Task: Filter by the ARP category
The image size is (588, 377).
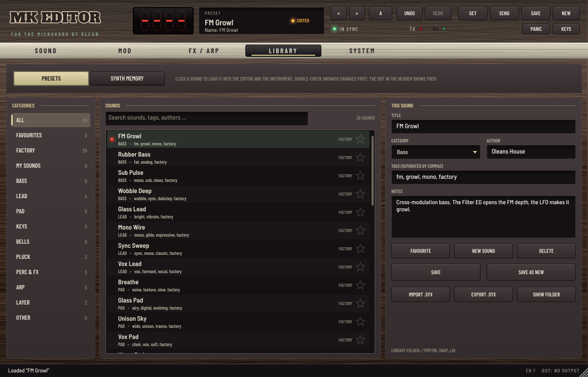Action: pos(51,287)
